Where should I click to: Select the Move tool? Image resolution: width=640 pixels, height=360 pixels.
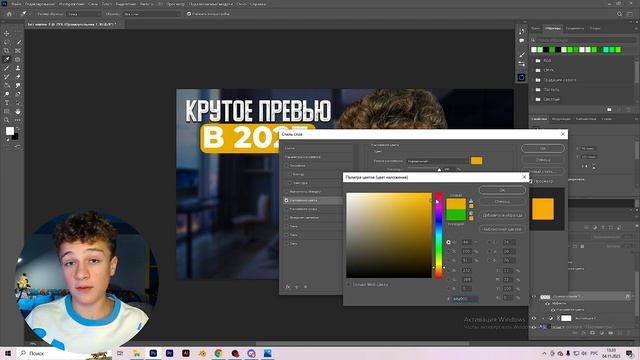pyautogui.click(x=7, y=33)
